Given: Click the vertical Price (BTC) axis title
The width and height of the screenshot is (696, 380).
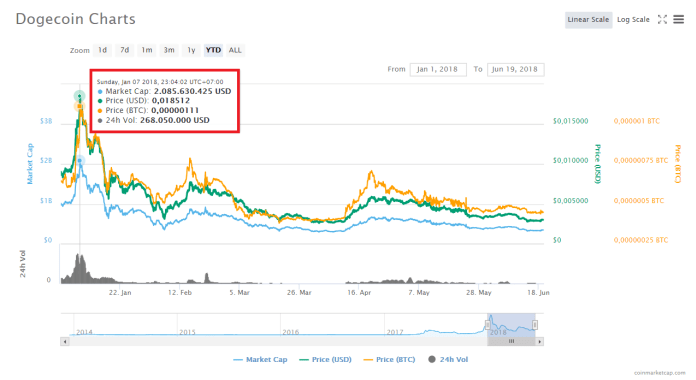Looking at the screenshot, I should [x=677, y=163].
